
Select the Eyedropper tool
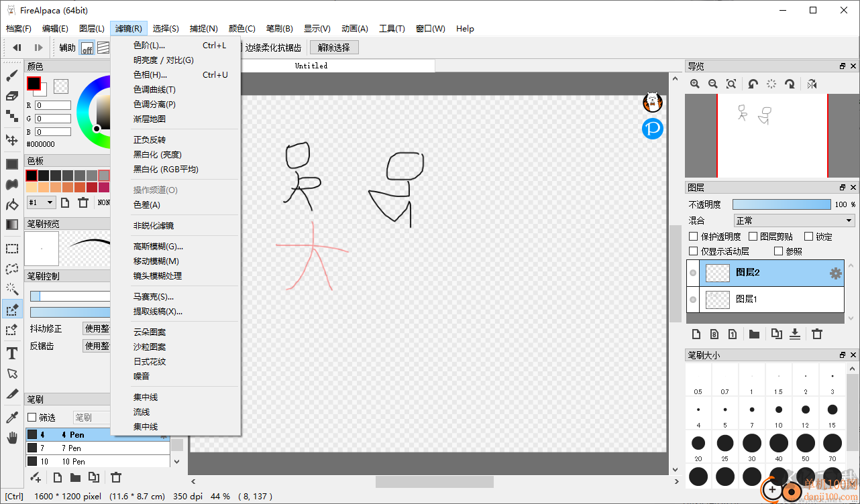pyautogui.click(x=12, y=418)
